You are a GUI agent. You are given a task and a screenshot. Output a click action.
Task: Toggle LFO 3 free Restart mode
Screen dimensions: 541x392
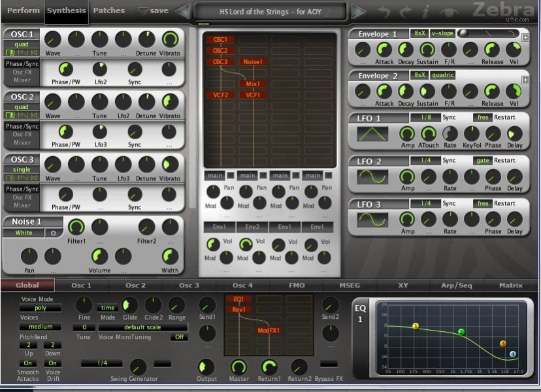point(483,204)
